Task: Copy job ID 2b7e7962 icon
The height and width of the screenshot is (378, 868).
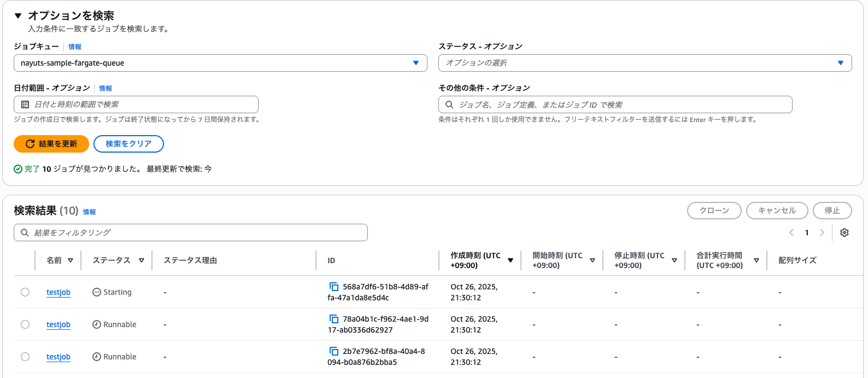Action: (x=334, y=351)
